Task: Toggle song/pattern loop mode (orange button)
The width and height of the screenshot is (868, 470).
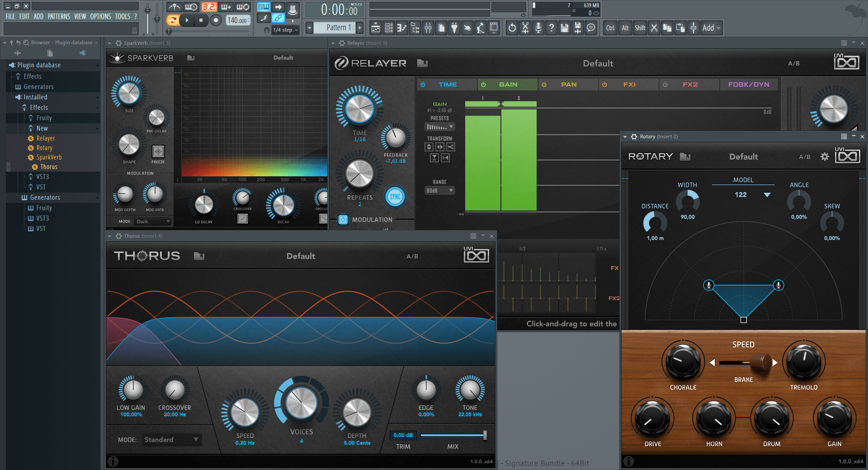Action: click(x=172, y=20)
